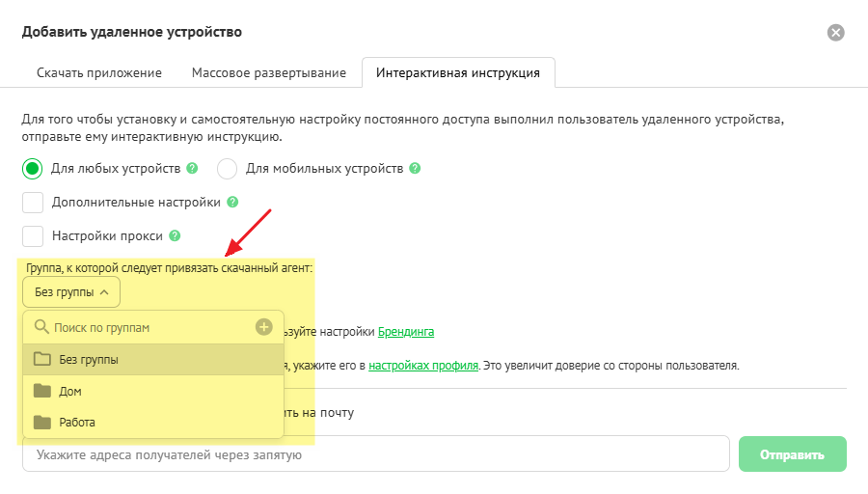Click the 'Дом' folder icon

coord(41,391)
